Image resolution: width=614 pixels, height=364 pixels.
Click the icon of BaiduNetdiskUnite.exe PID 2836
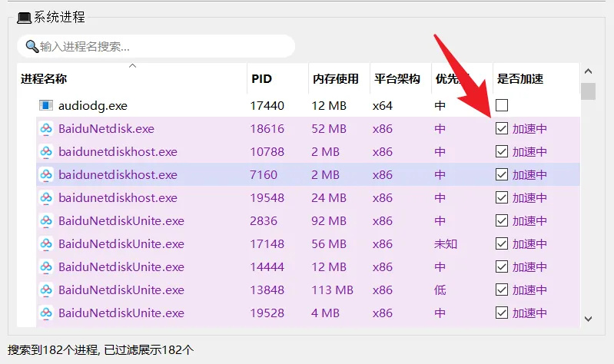46,220
